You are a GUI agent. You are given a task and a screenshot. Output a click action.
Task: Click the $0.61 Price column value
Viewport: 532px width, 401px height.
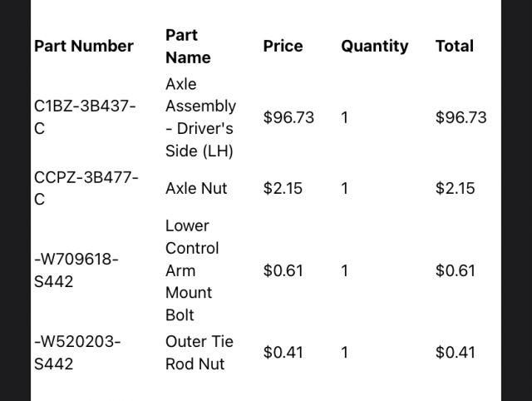pos(284,270)
